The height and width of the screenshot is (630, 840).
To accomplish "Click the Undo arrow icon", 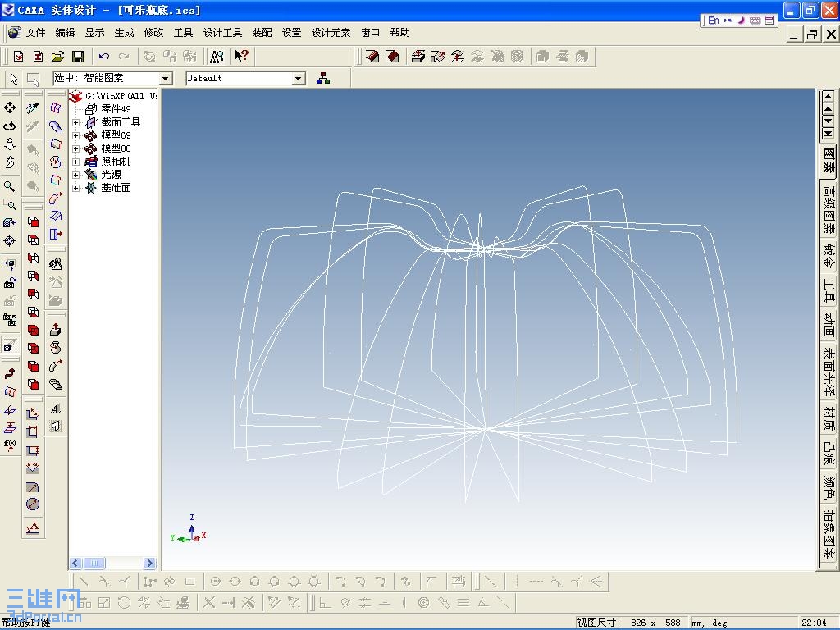I will tap(104, 57).
